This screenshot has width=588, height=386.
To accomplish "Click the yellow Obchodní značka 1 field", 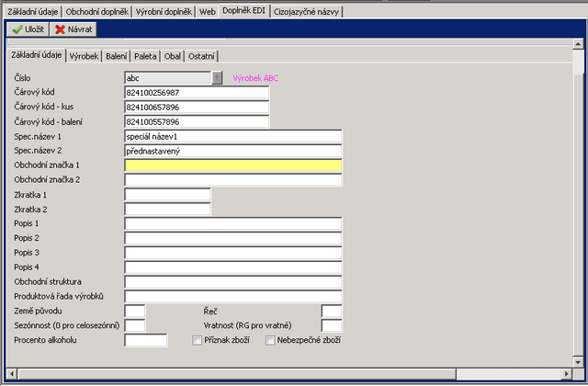I will point(232,165).
